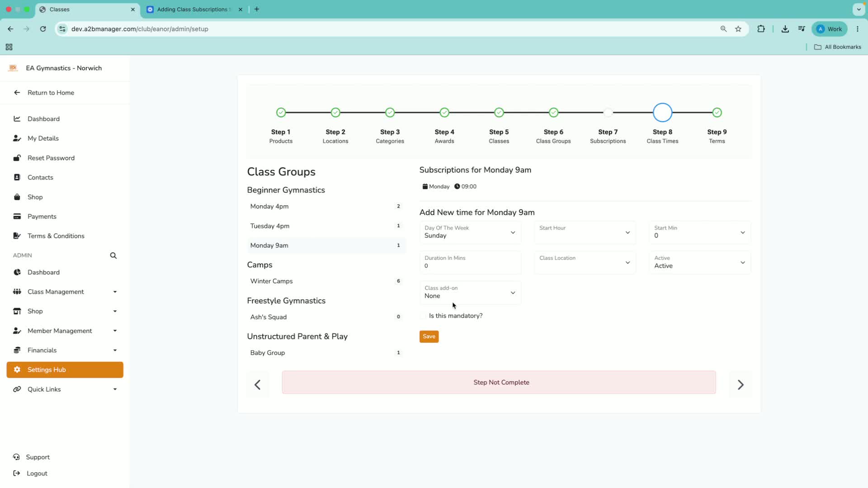The width and height of the screenshot is (868, 488).
Task: Click the Support headset icon
Action: pos(16,457)
